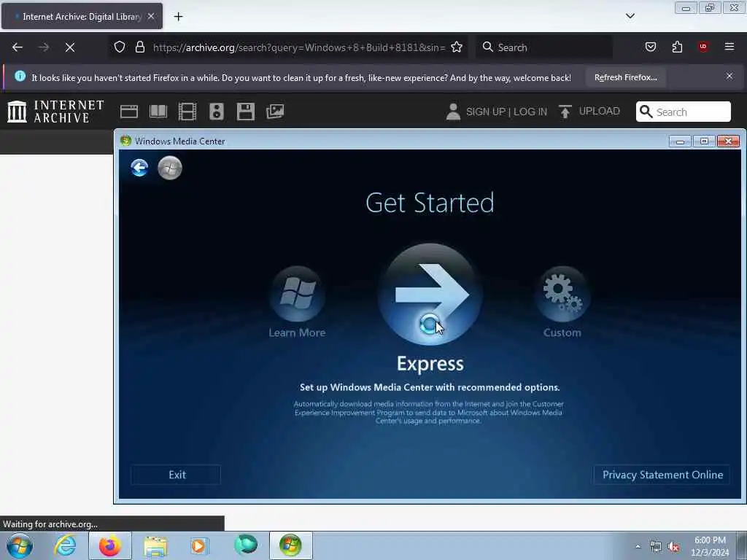Open Privacy Statement Online
The image size is (747, 560).
pyautogui.click(x=662, y=475)
